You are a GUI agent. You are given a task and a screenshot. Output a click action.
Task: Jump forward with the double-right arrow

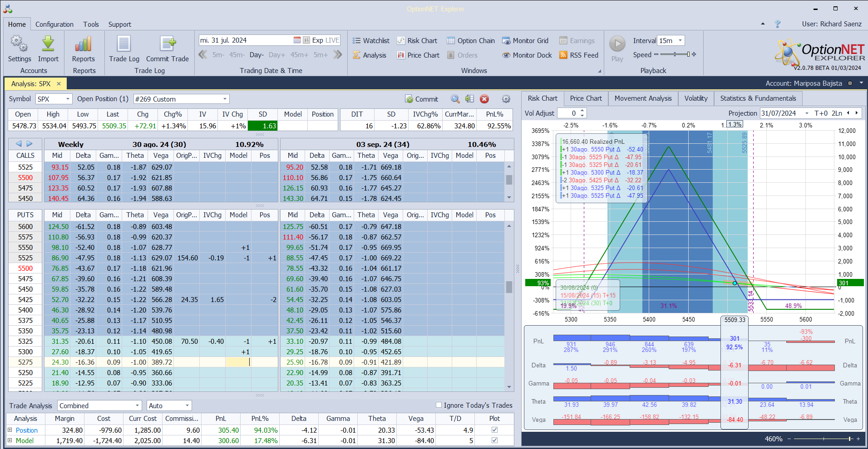[337, 55]
